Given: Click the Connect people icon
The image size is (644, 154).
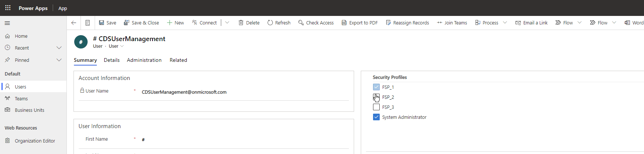Looking at the screenshot, I should [x=194, y=23].
